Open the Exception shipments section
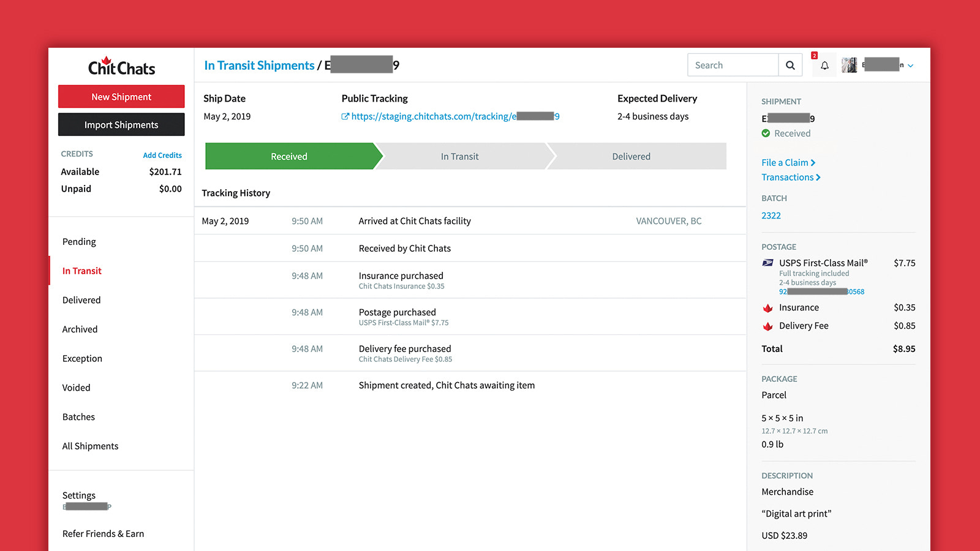 click(x=82, y=359)
